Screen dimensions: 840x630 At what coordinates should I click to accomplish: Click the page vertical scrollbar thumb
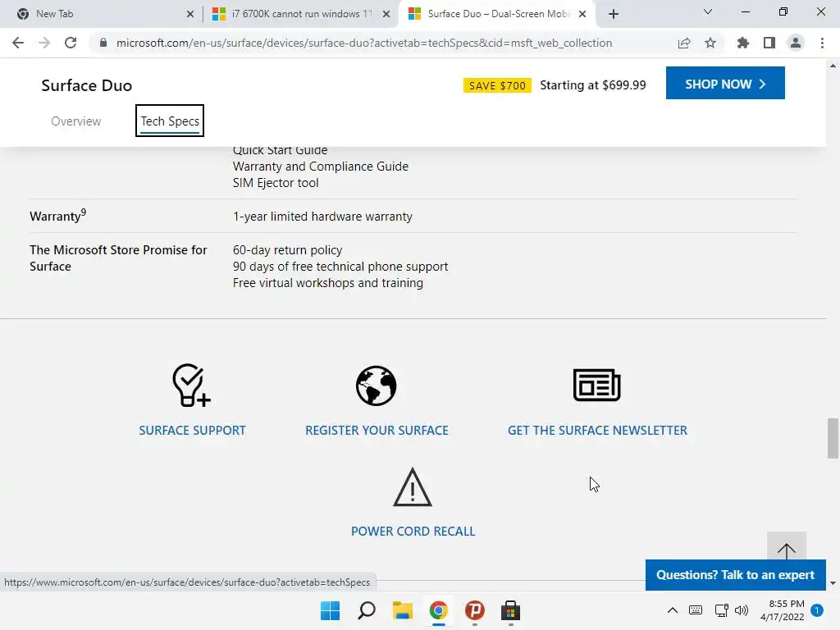[833, 438]
